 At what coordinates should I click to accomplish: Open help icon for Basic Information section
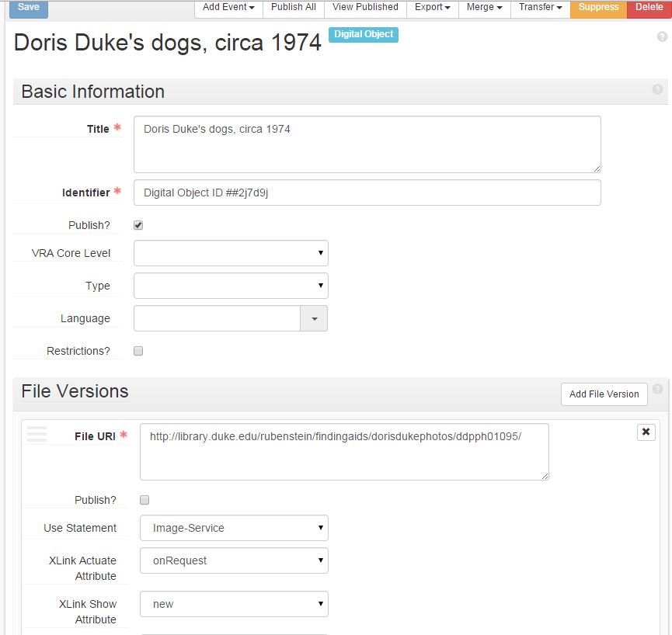click(x=657, y=89)
